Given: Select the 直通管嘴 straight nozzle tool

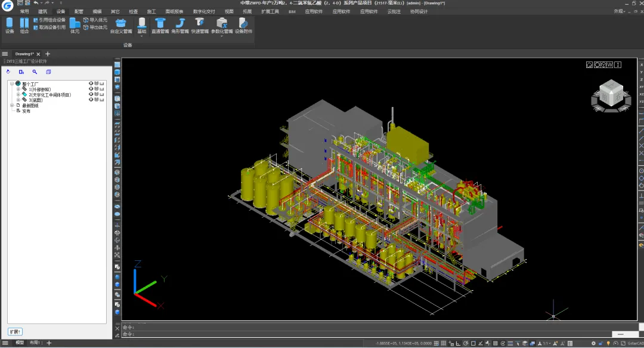Looking at the screenshot, I should [160, 25].
